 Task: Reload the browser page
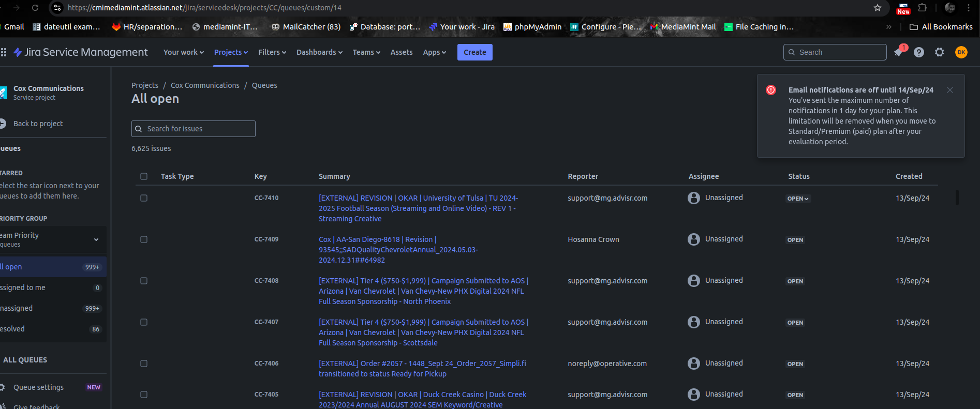[x=35, y=8]
